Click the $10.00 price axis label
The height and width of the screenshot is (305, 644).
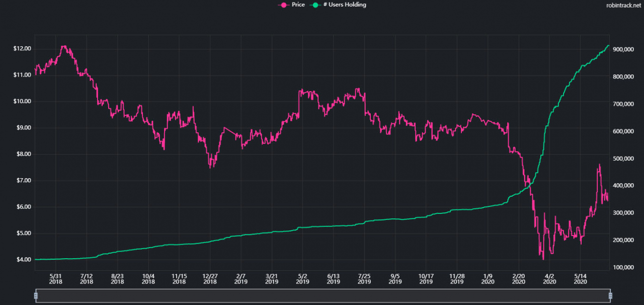click(x=23, y=102)
